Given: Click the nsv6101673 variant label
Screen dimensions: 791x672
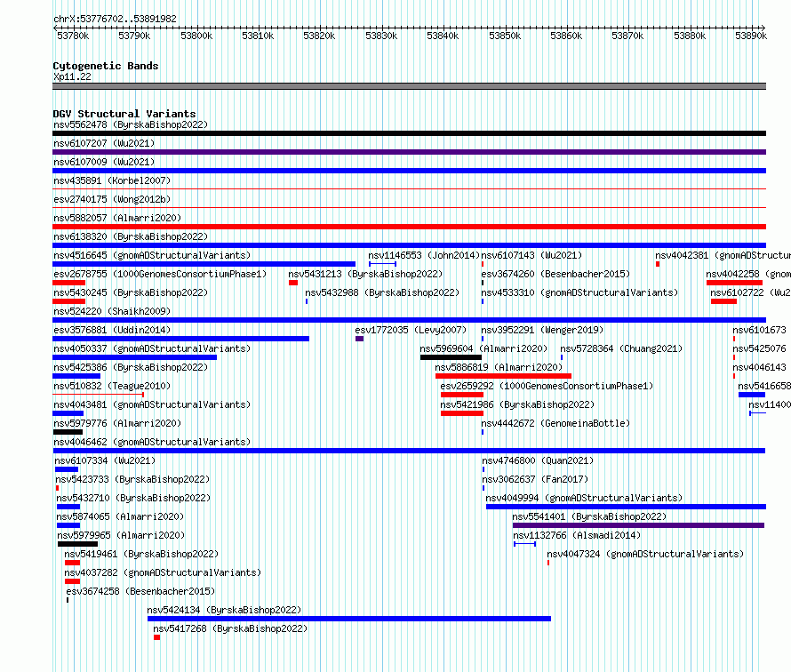Looking at the screenshot, I should tap(759, 330).
